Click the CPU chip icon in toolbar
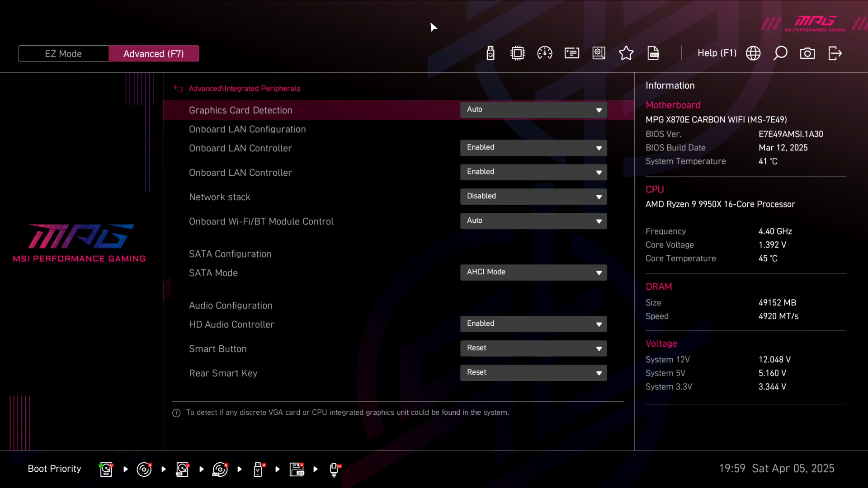The image size is (868, 488). [518, 53]
